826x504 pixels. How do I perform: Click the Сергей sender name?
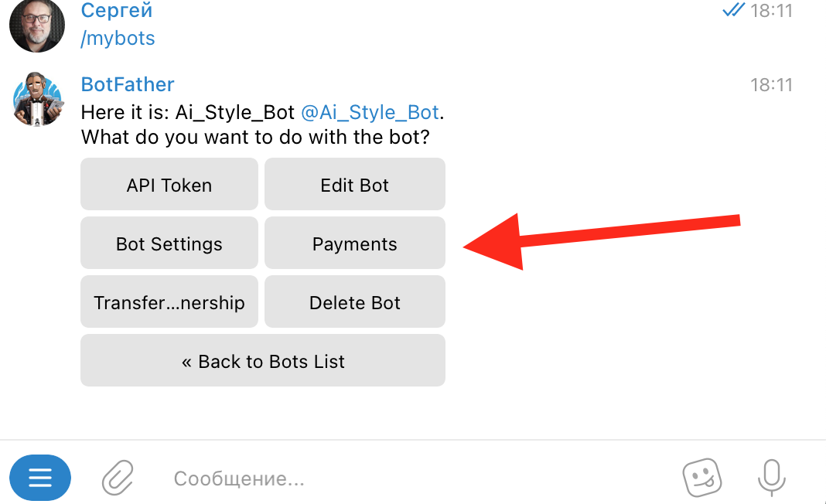tap(117, 11)
